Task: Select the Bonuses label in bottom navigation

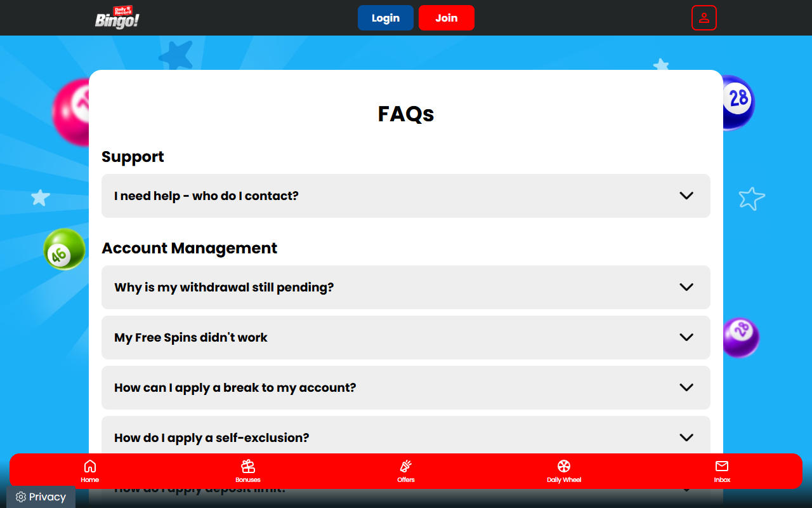Action: tap(248, 480)
